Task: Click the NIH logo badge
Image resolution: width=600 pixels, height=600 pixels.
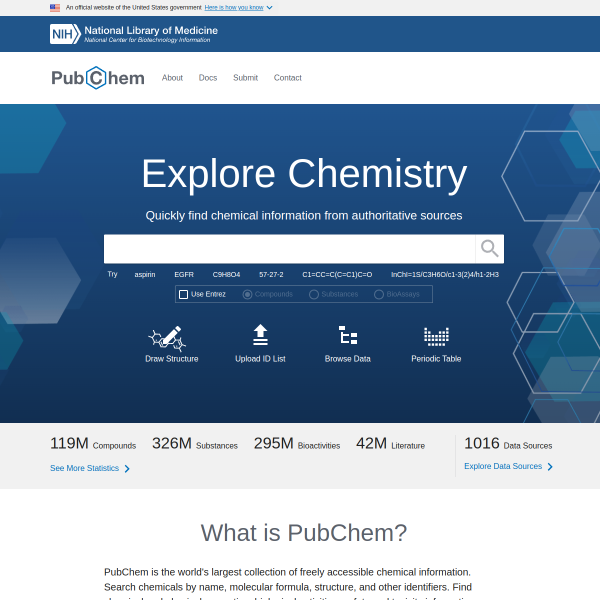Action: click(x=65, y=34)
